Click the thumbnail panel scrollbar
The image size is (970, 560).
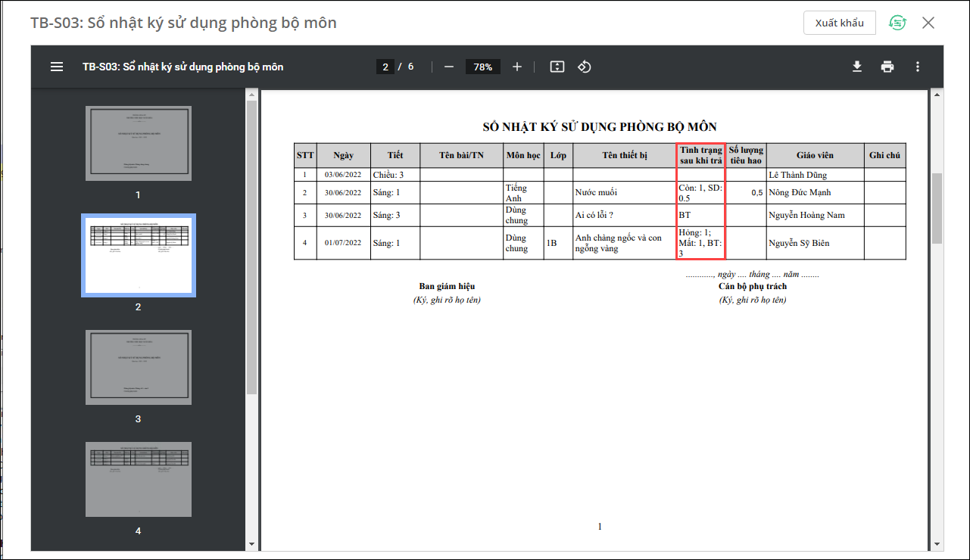pos(252,247)
